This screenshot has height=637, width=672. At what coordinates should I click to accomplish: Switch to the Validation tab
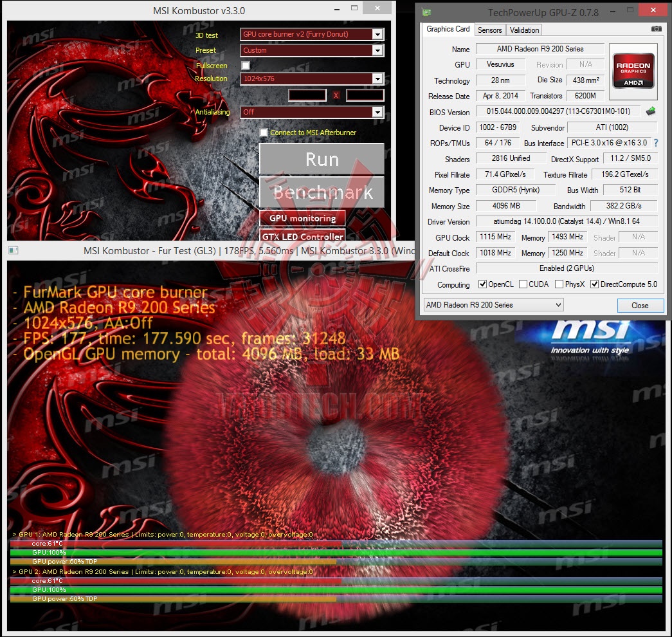(524, 30)
